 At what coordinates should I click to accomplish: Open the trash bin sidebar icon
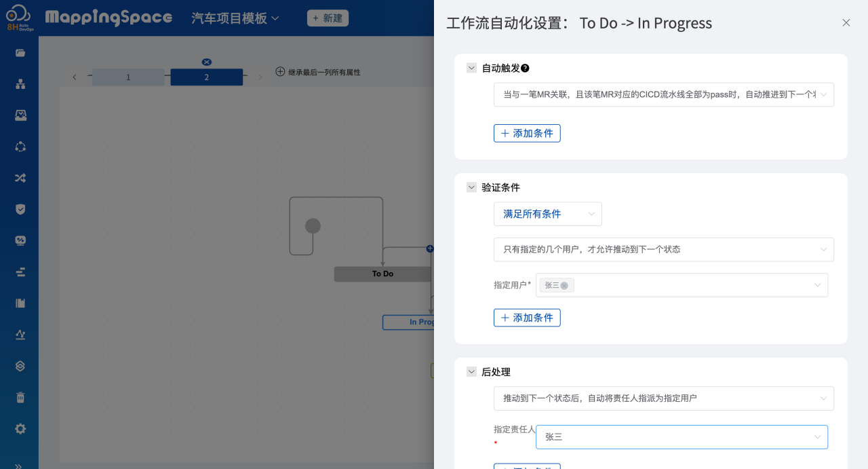pyautogui.click(x=20, y=397)
